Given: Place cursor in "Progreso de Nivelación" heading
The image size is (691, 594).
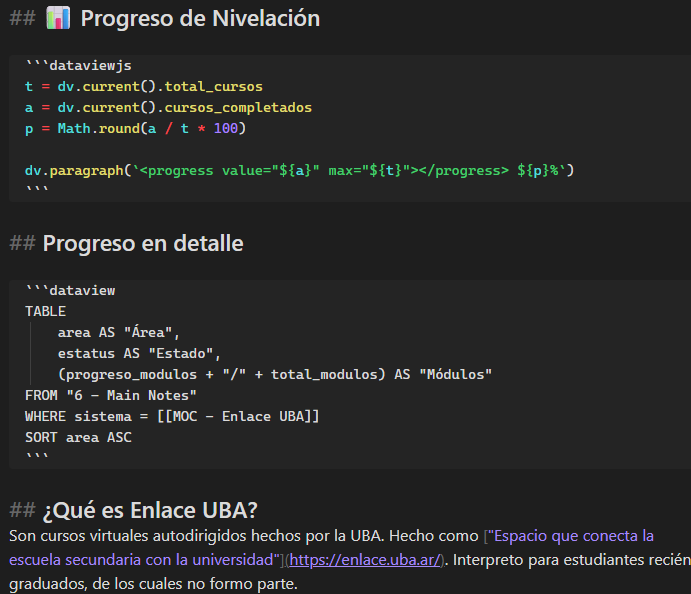Looking at the screenshot, I should (200, 18).
